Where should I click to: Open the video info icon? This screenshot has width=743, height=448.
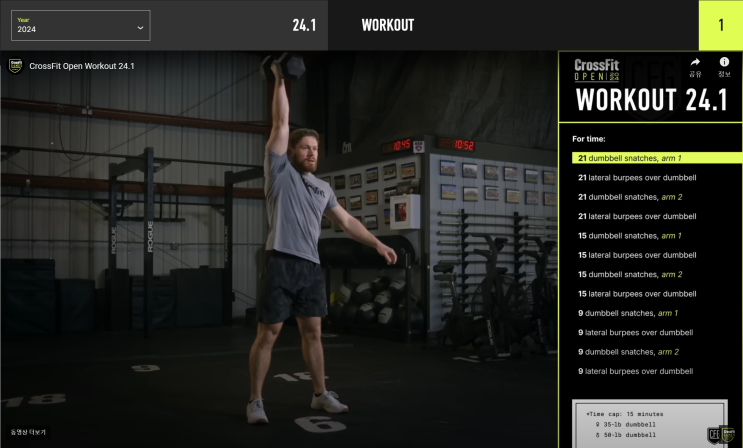724,67
